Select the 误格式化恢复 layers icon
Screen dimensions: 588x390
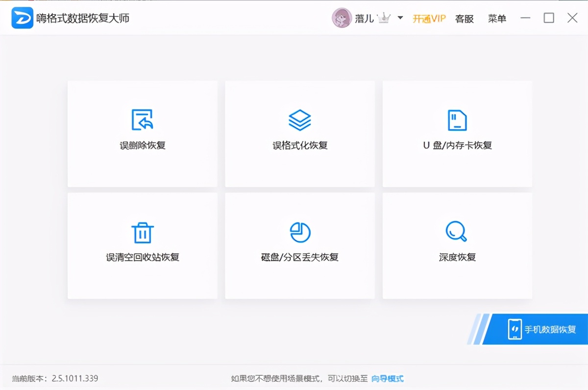(x=300, y=120)
